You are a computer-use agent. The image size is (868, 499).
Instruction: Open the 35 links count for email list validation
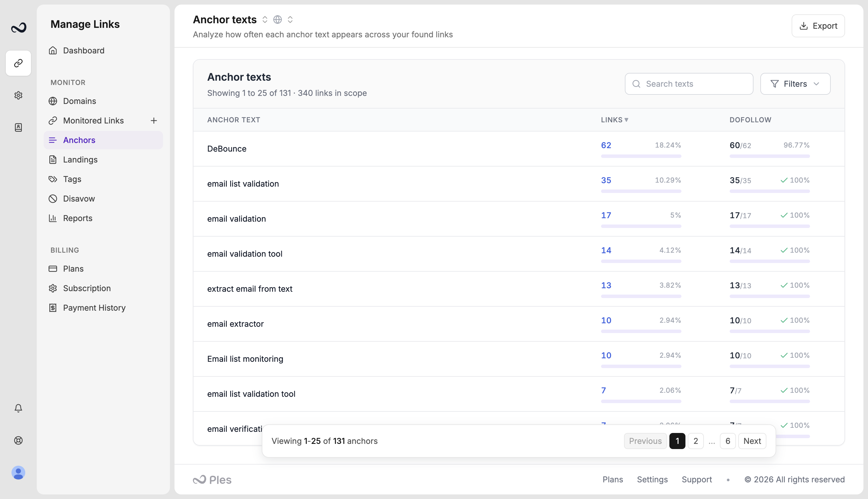click(x=606, y=180)
